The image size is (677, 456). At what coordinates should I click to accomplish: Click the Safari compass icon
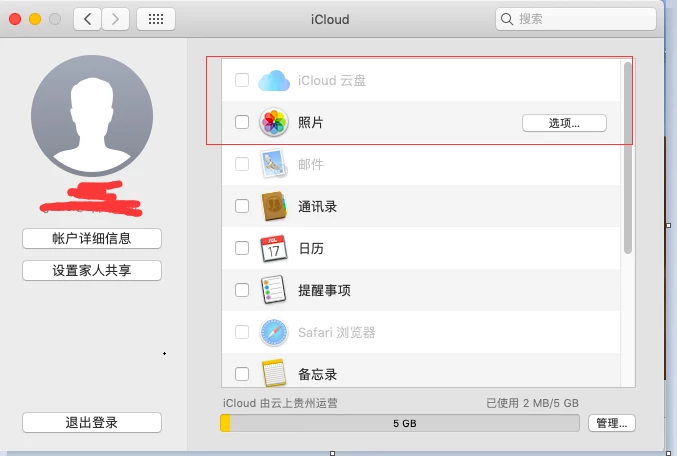[x=274, y=332]
